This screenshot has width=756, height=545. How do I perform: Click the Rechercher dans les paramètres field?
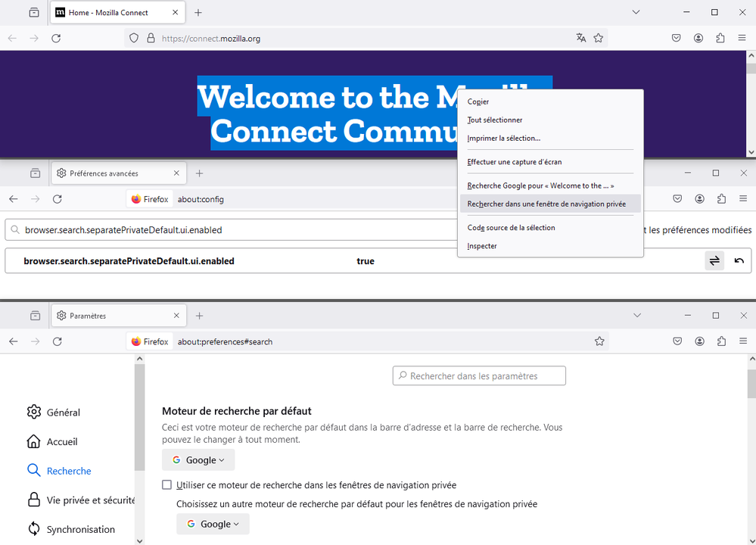(479, 375)
